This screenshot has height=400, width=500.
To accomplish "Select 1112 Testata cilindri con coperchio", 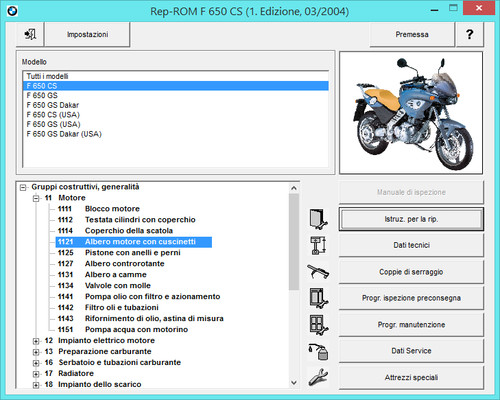I will pos(126,220).
